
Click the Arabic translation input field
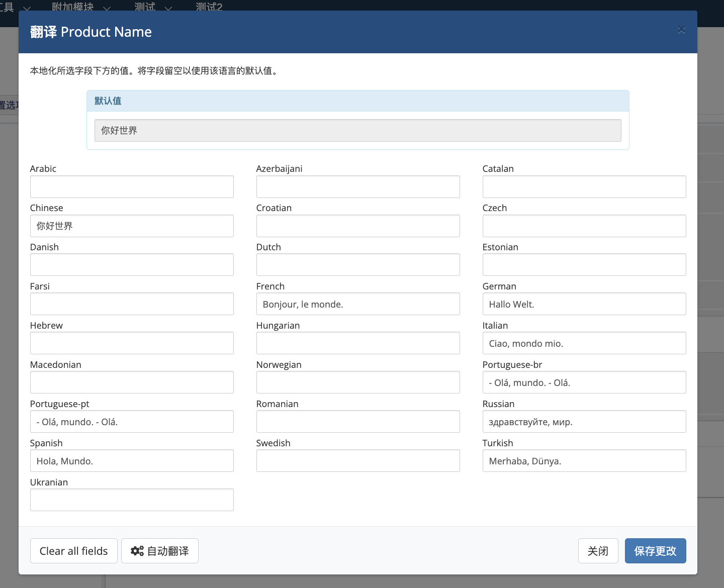point(132,186)
